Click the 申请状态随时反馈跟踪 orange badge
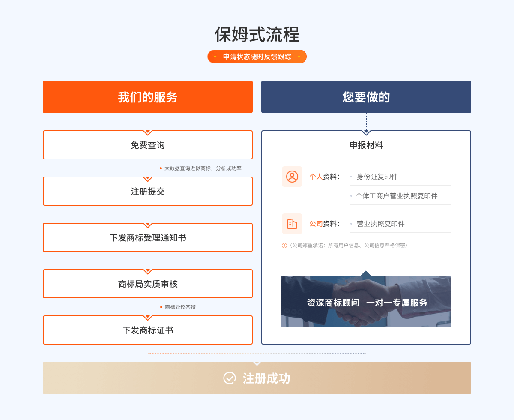The image size is (514, 420). (x=257, y=57)
